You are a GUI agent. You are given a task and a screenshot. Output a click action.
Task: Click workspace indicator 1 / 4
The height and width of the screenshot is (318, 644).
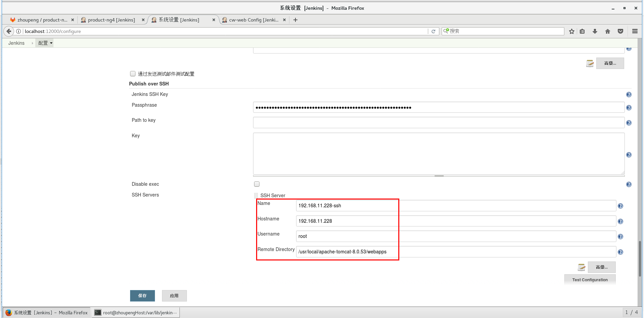[631, 312]
